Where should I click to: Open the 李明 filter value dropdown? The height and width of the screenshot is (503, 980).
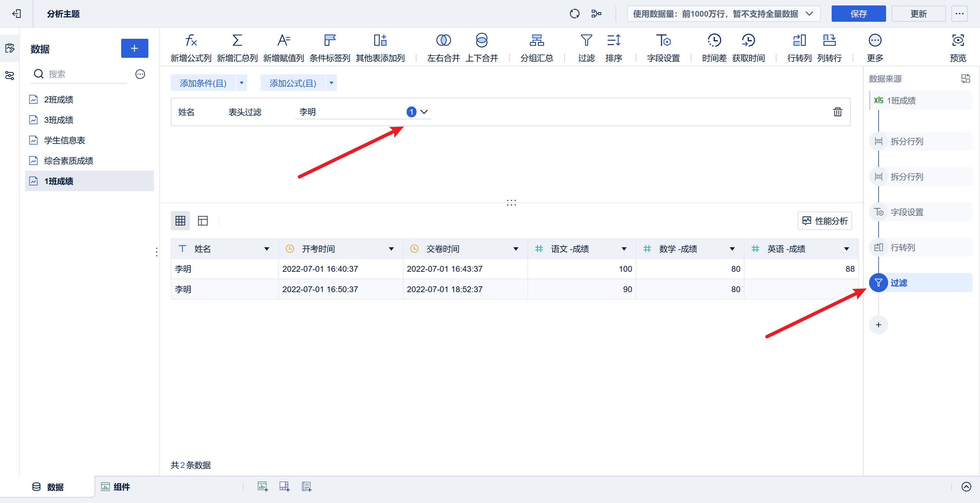[x=424, y=112]
